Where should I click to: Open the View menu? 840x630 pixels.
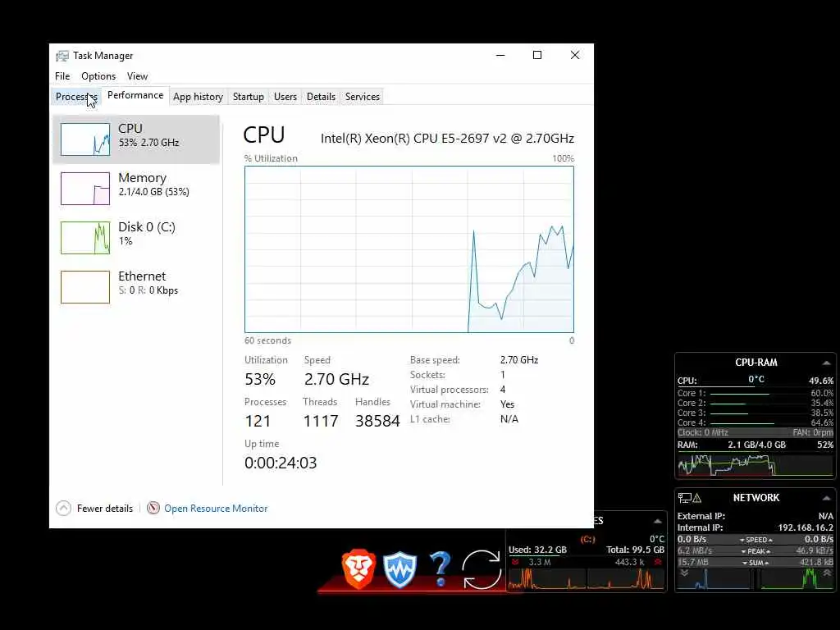tap(137, 76)
